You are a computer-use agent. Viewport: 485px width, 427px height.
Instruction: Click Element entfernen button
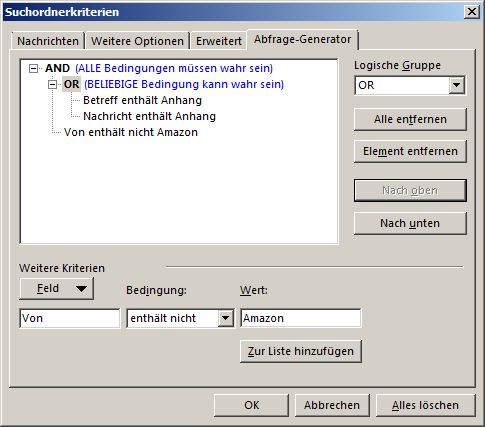point(410,151)
